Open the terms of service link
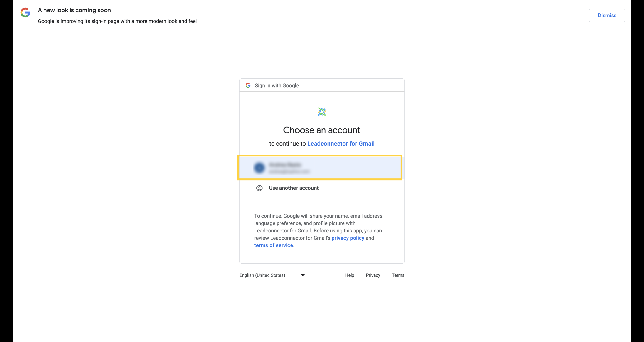The width and height of the screenshot is (644, 342). [274, 245]
